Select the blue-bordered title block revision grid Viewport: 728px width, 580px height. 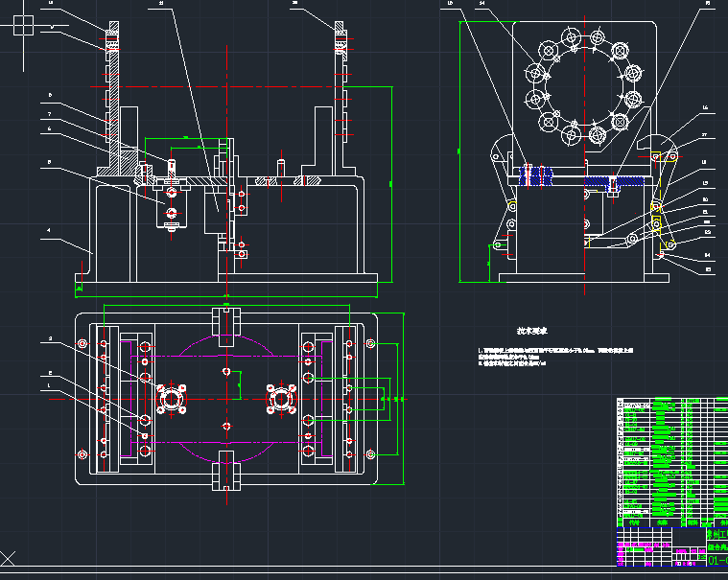click(645, 546)
